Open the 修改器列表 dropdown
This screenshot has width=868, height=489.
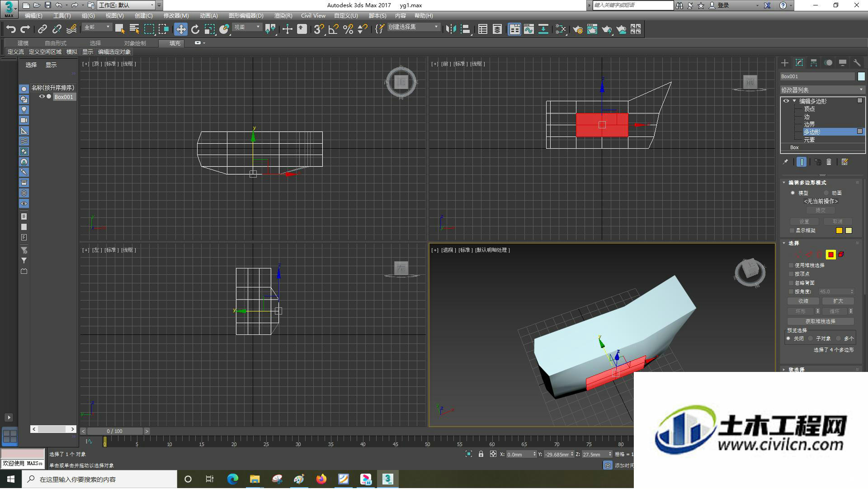(822, 90)
